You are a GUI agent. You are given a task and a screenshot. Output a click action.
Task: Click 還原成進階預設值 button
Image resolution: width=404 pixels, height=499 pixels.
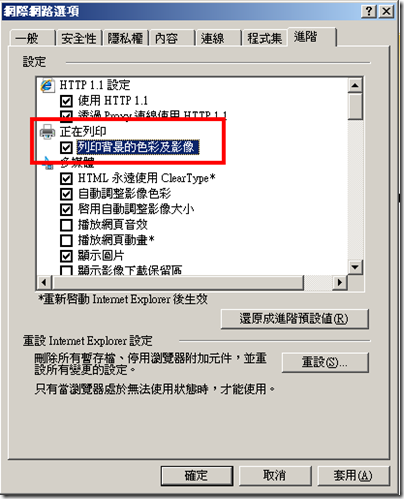294,319
